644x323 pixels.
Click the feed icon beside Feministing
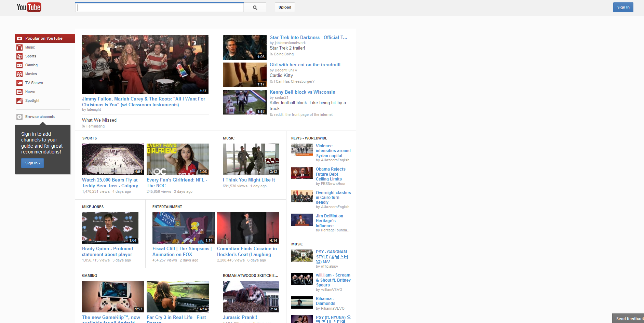coord(83,126)
